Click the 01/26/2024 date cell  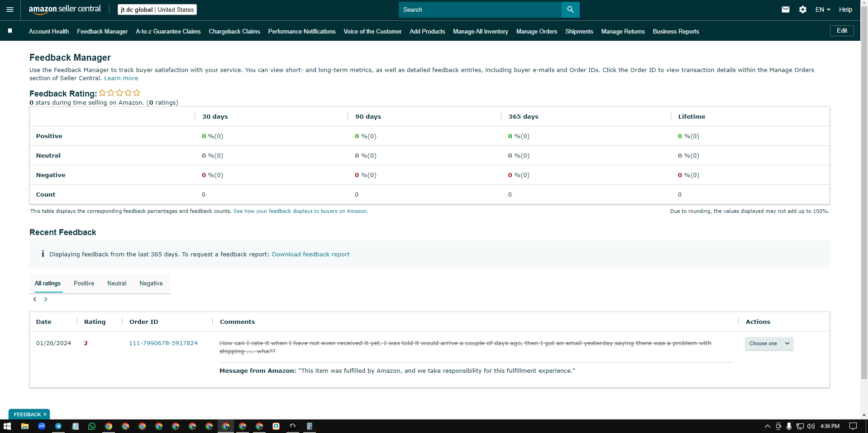(53, 343)
